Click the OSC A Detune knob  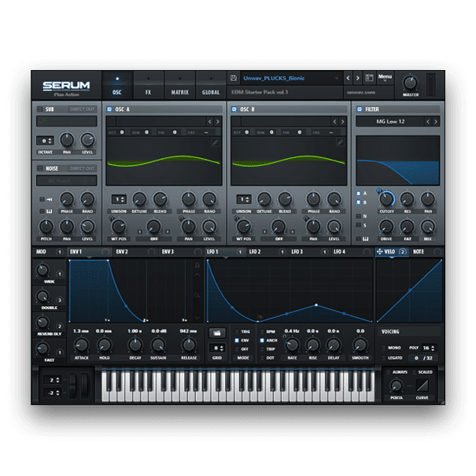pos(139,199)
